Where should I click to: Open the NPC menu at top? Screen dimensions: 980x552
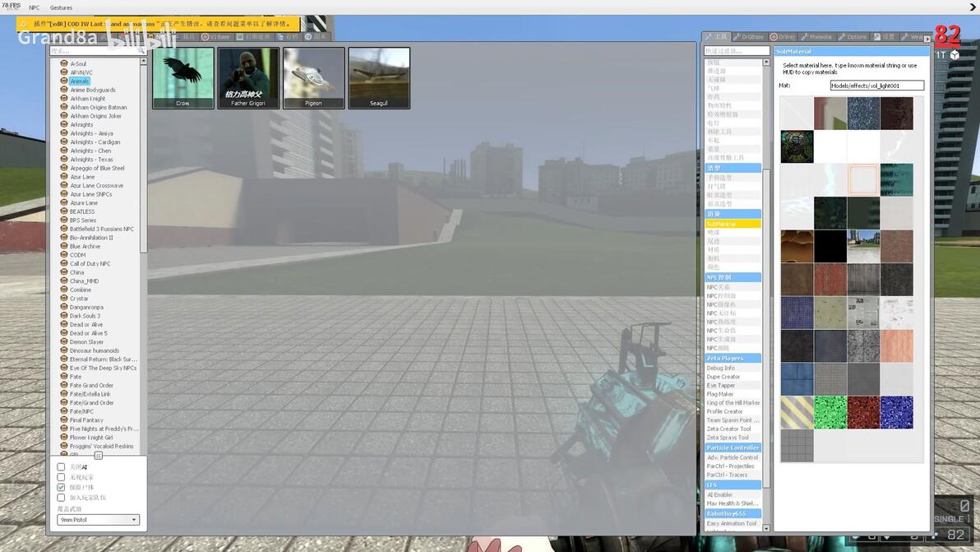[x=35, y=7]
